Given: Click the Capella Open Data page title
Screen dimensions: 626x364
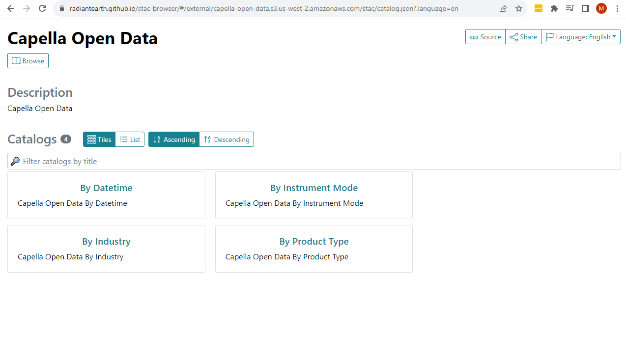Looking at the screenshot, I should (83, 38).
